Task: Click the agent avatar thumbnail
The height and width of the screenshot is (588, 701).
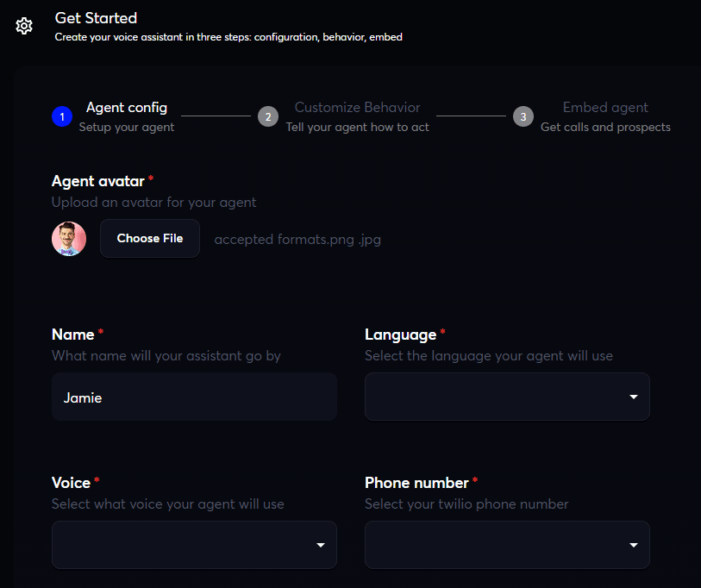Action: click(x=69, y=239)
